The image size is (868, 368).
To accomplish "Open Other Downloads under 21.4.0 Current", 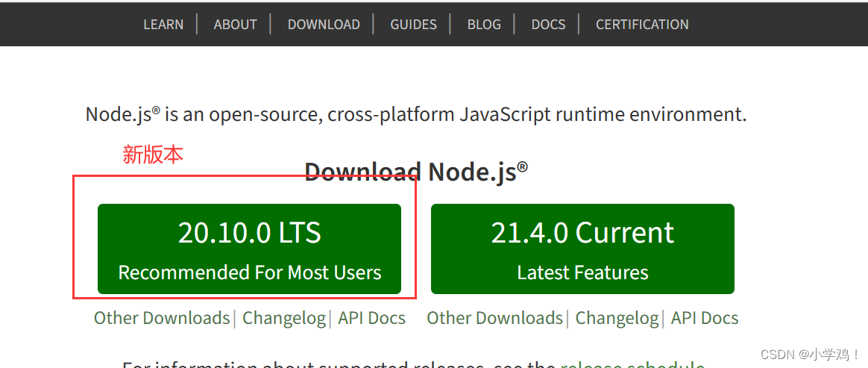I will 495,318.
